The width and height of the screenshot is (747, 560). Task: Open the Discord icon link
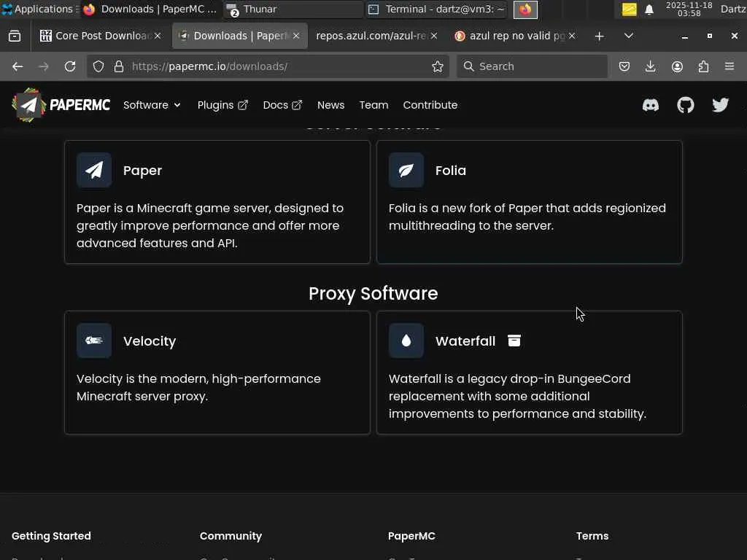[x=650, y=105]
